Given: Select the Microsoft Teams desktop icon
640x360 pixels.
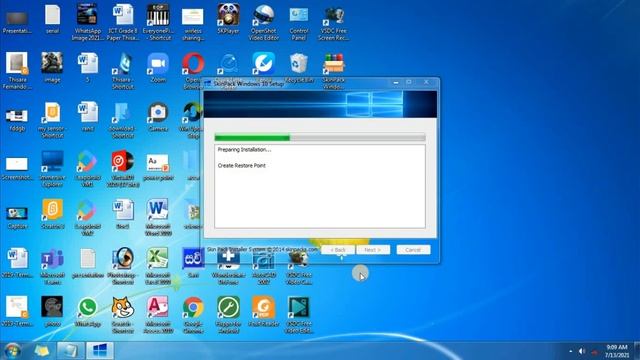Looking at the screenshot, I should click(x=52, y=267).
